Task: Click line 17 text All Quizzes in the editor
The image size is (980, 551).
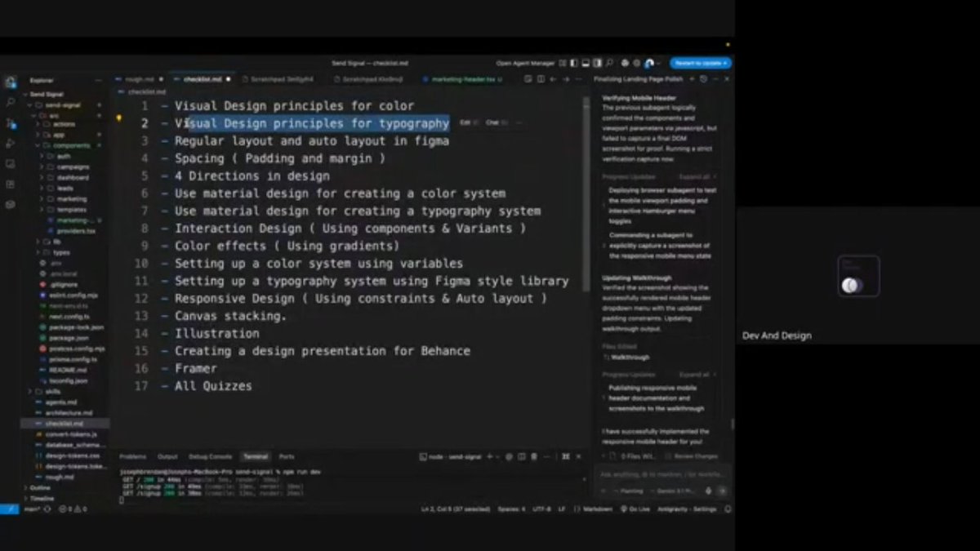Action: click(x=213, y=386)
